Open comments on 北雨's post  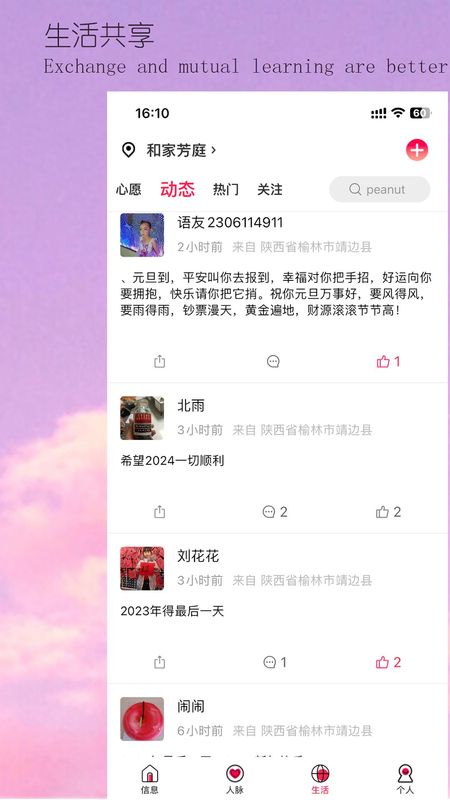click(x=274, y=512)
